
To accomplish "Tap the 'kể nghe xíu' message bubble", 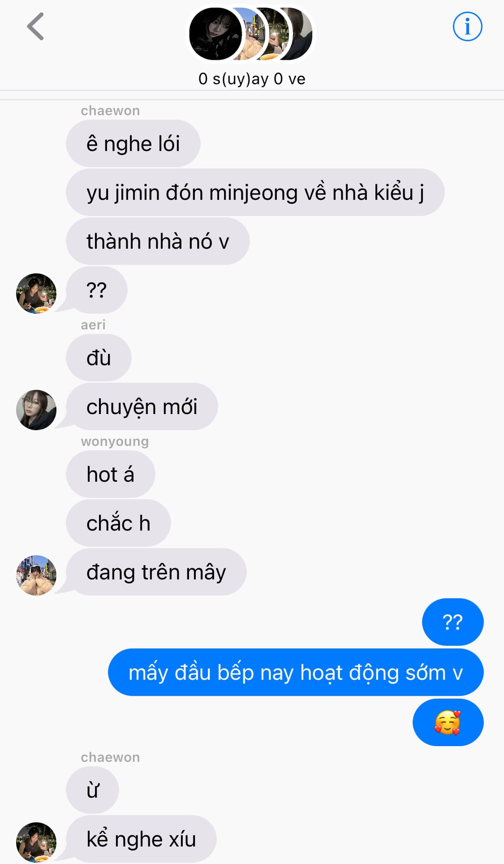I will (141, 839).
